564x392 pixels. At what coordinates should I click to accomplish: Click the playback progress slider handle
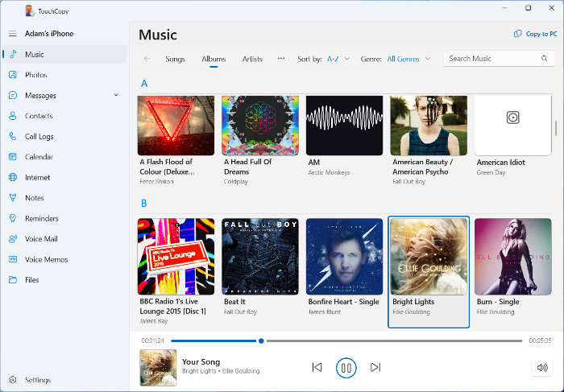(261, 340)
